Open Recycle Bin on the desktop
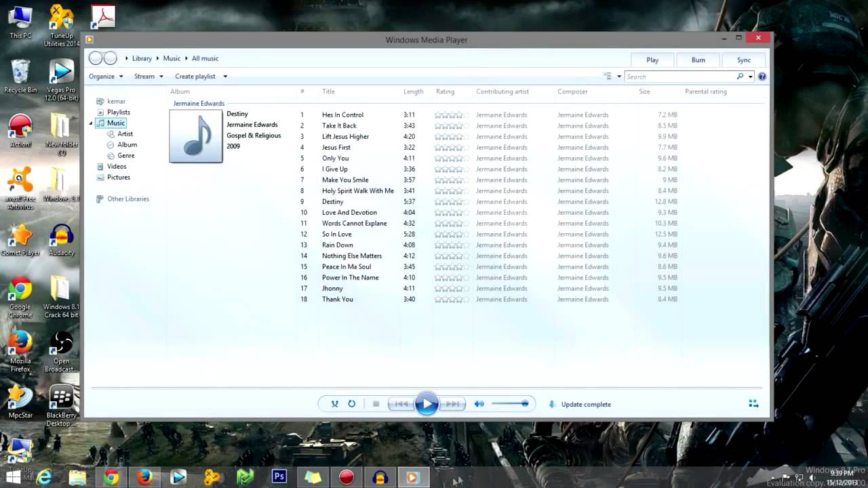This screenshot has width=868, height=488. tap(20, 76)
